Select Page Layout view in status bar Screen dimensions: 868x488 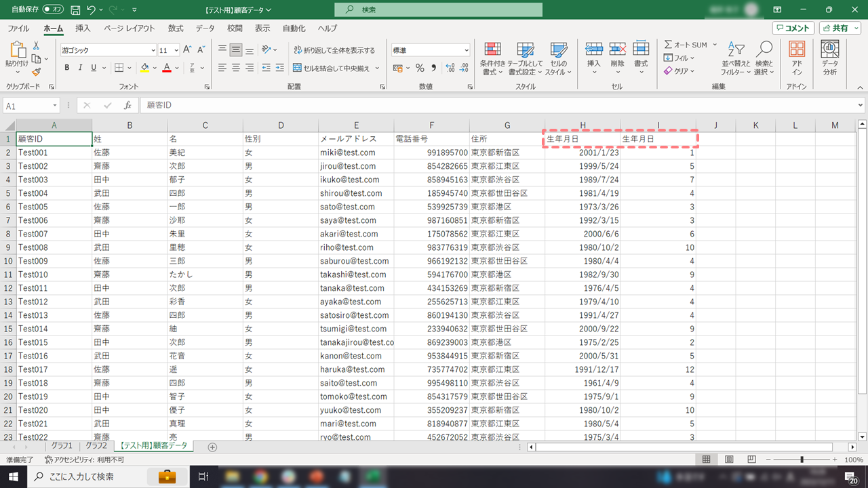click(729, 460)
